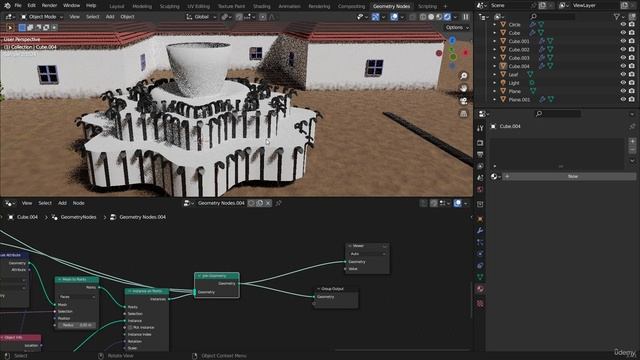Toggle proportional editing in viewport header
This screenshot has height=360, width=640.
[262, 17]
